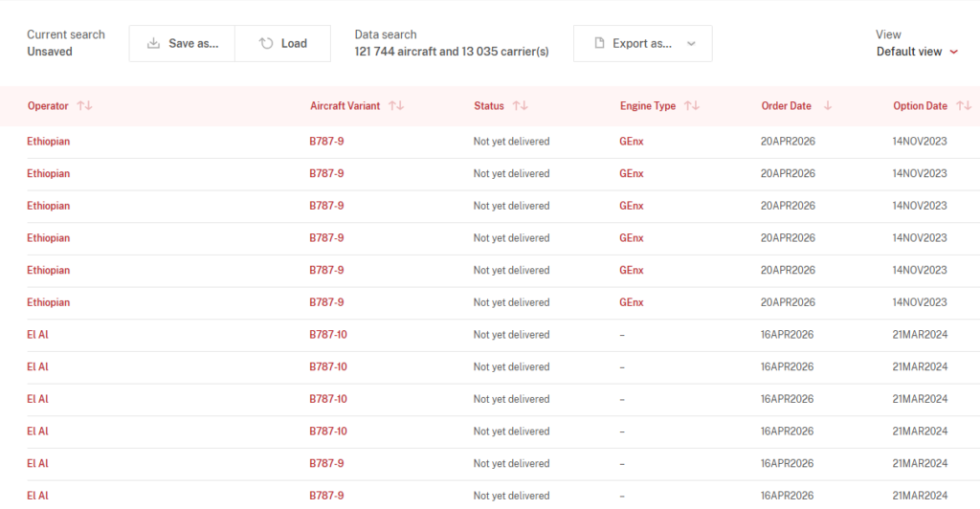Click the Save as... button
Image resolution: width=980 pixels, height=509 pixels.
tap(182, 43)
